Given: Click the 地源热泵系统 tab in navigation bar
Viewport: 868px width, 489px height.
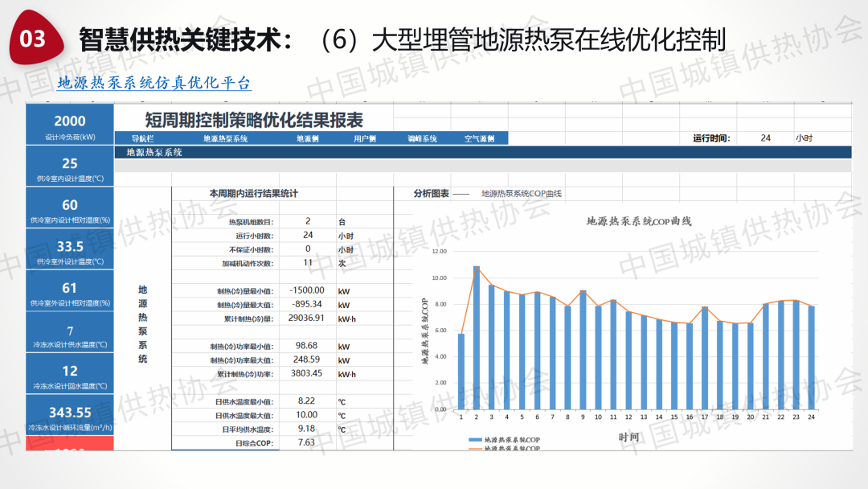Looking at the screenshot, I should pos(225,138).
